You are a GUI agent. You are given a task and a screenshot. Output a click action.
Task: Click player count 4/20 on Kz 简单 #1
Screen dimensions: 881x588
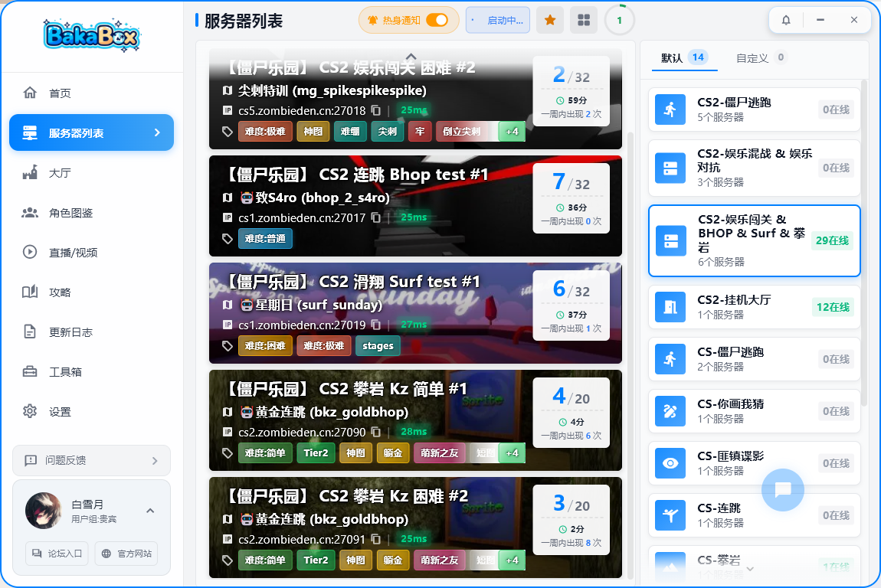[x=571, y=397]
